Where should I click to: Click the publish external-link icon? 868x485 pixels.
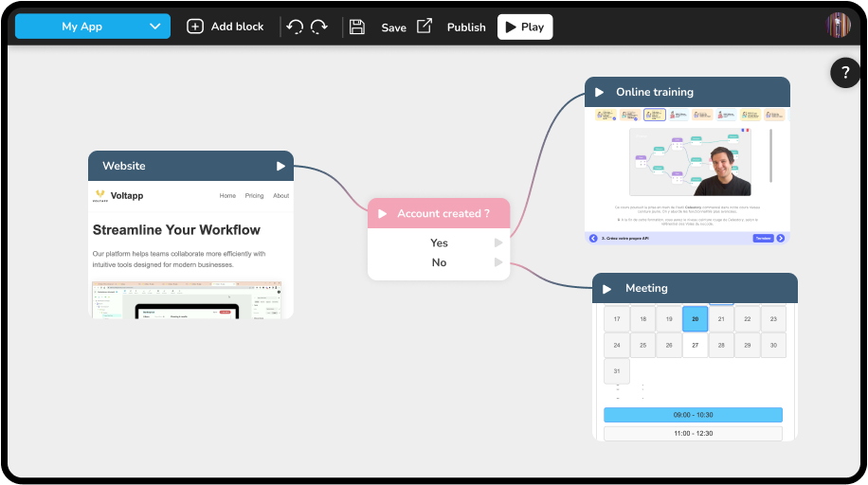(424, 26)
